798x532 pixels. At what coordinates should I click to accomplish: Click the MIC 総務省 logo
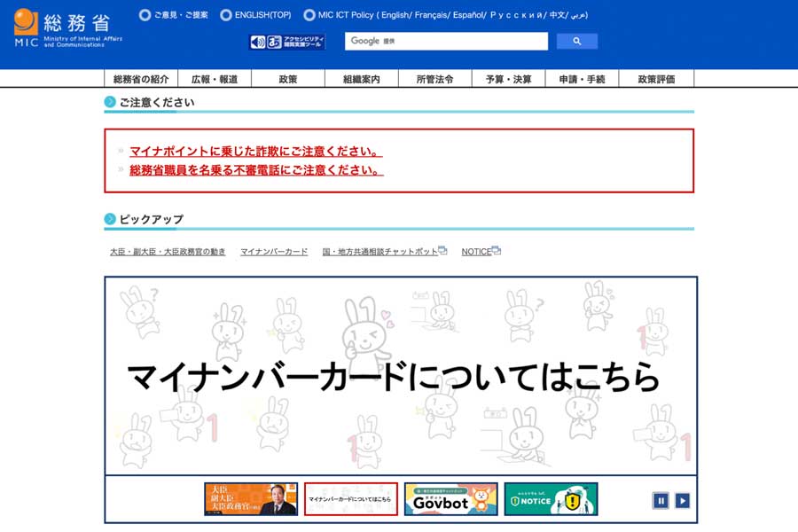pyautogui.click(x=67, y=28)
